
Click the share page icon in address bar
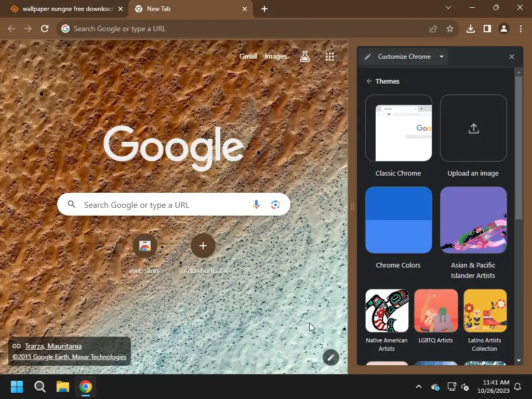[433, 29]
